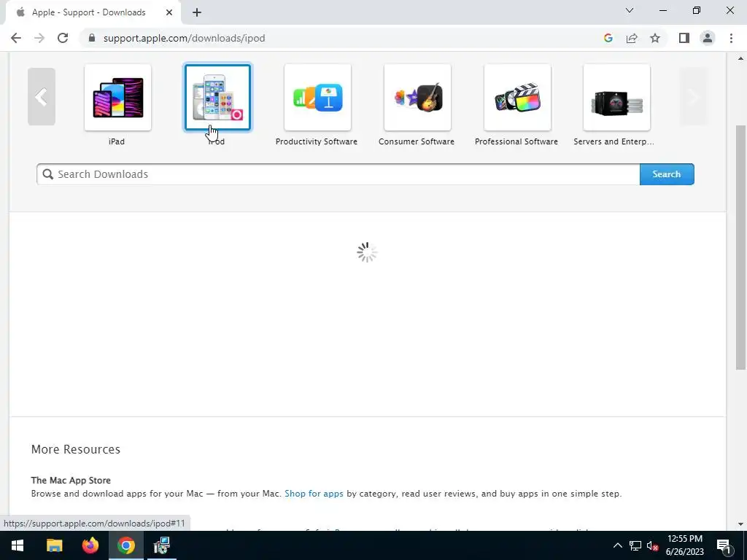Screen dimensions: 747x560
Task: Share this page using share icon
Action: 632,38
